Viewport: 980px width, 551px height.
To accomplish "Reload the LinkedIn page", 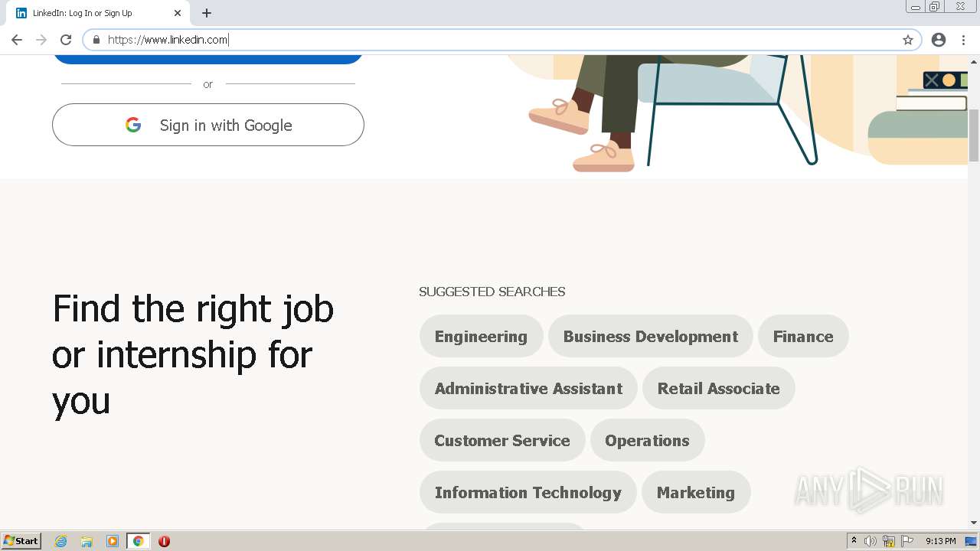I will (66, 40).
